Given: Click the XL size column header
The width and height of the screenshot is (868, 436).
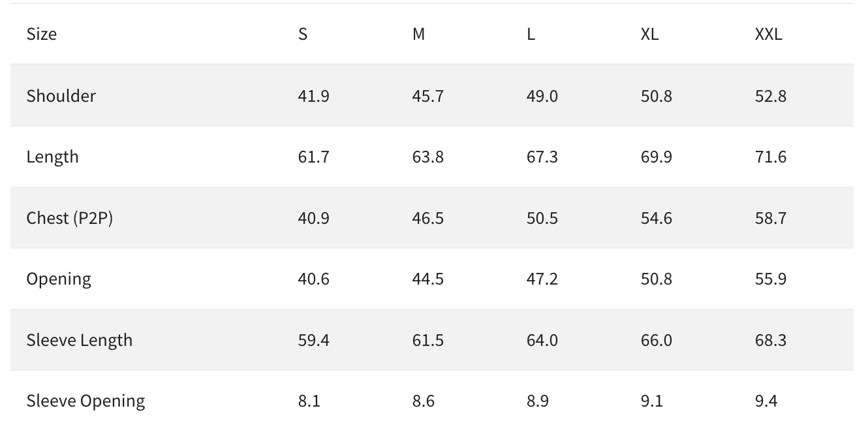Looking at the screenshot, I should [x=650, y=34].
